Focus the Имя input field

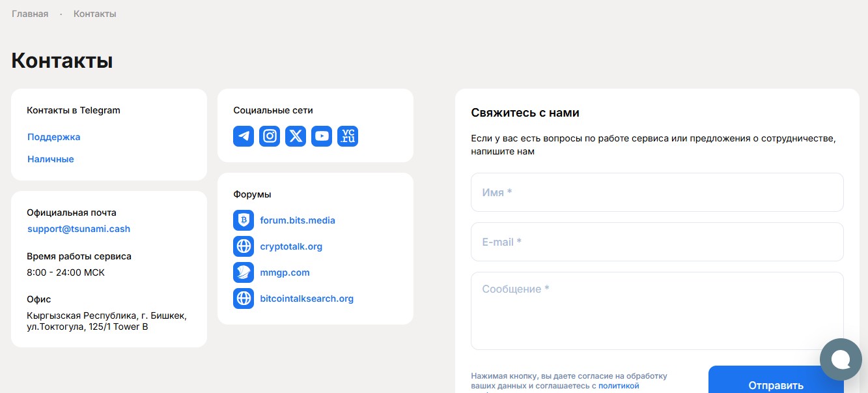(657, 192)
